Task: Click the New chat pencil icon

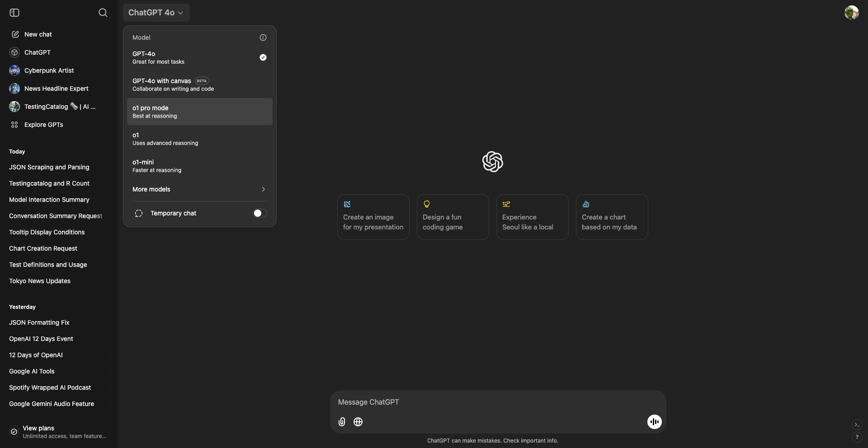Action: (x=15, y=34)
